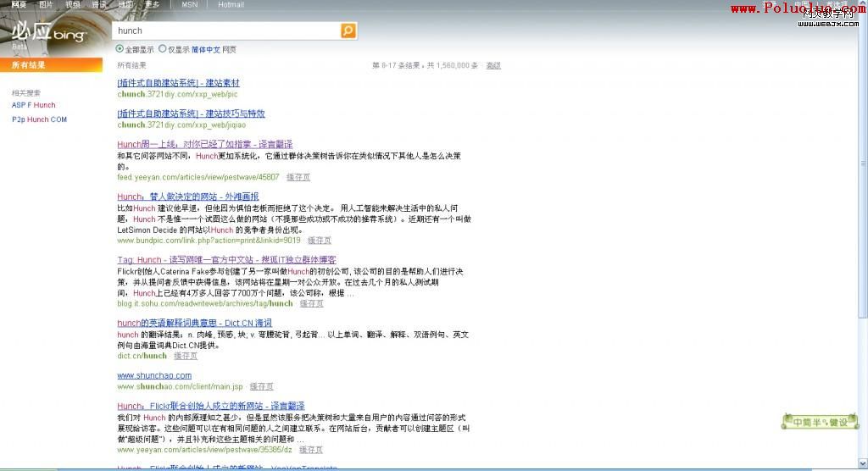Viewport: 868px width, 471px height.
Task: Click the 简体中文 link beside the radio options
Action: tap(206, 50)
